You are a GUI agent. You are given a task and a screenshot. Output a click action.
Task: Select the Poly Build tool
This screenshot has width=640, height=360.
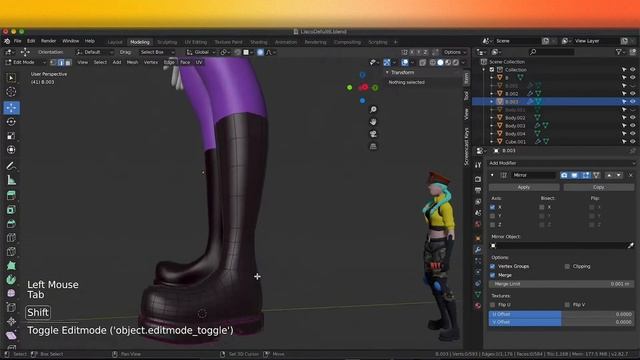tap(11, 266)
